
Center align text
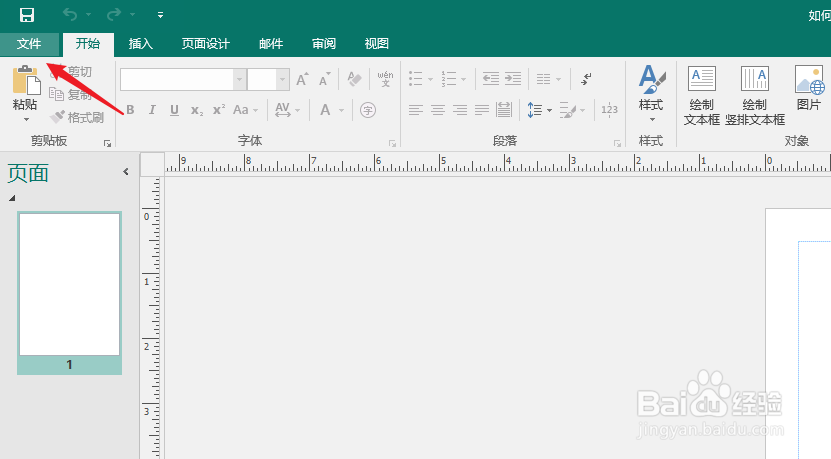pyautogui.click(x=438, y=110)
